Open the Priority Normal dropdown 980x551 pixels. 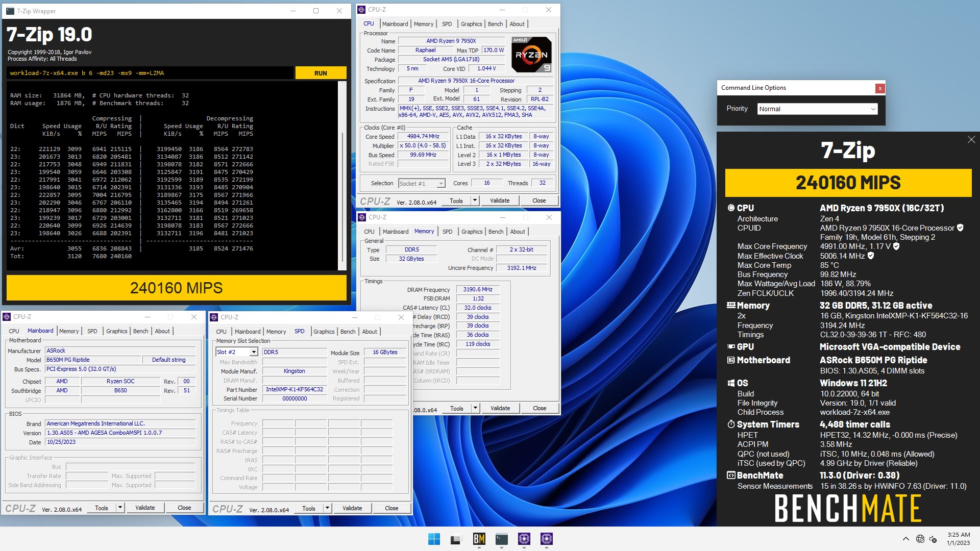click(x=817, y=109)
